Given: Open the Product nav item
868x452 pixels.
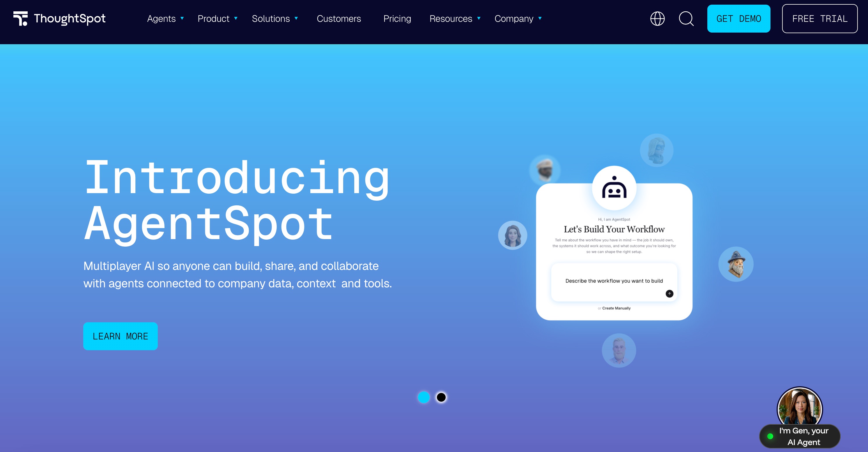Looking at the screenshot, I should tap(213, 19).
